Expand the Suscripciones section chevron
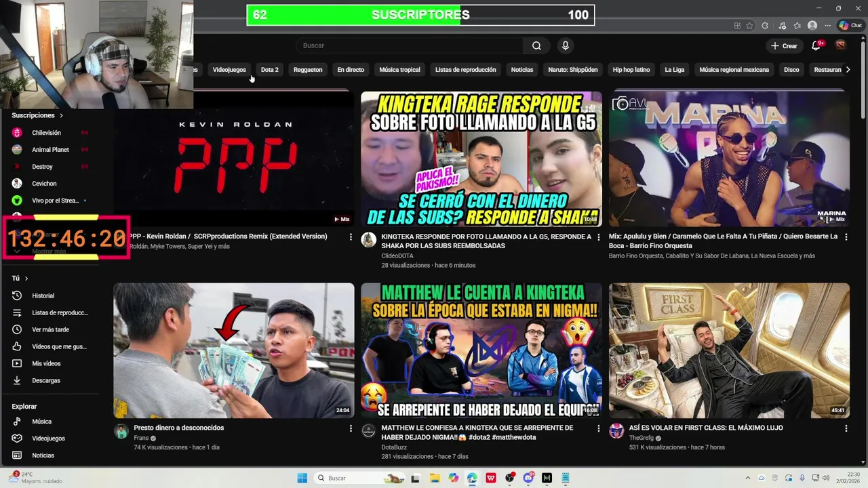This screenshot has width=868, height=488. point(61,116)
